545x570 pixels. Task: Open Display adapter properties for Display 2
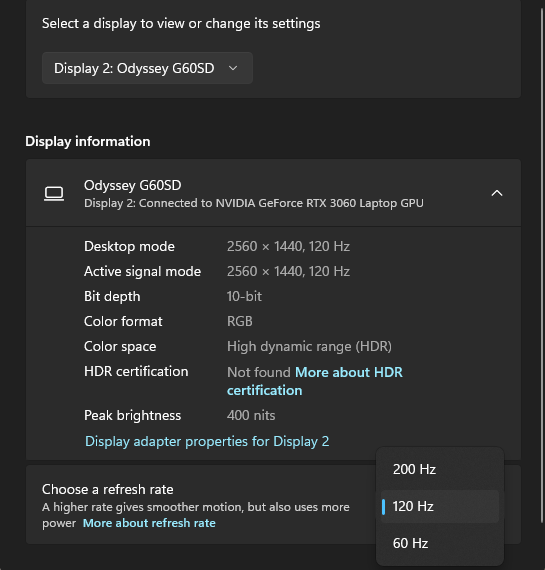[207, 441]
